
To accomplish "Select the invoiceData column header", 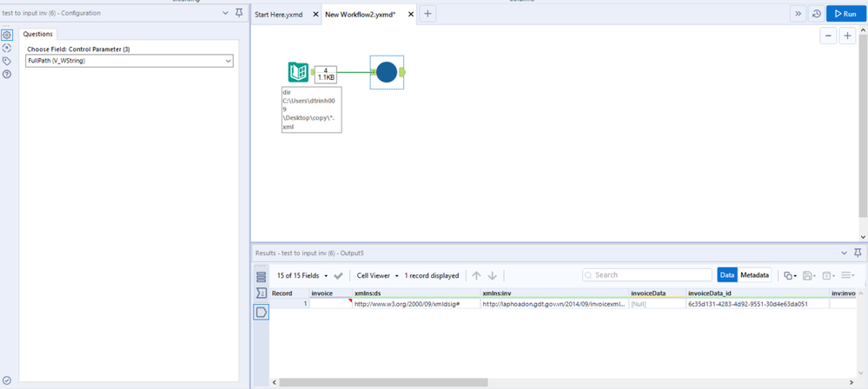I will click(657, 293).
